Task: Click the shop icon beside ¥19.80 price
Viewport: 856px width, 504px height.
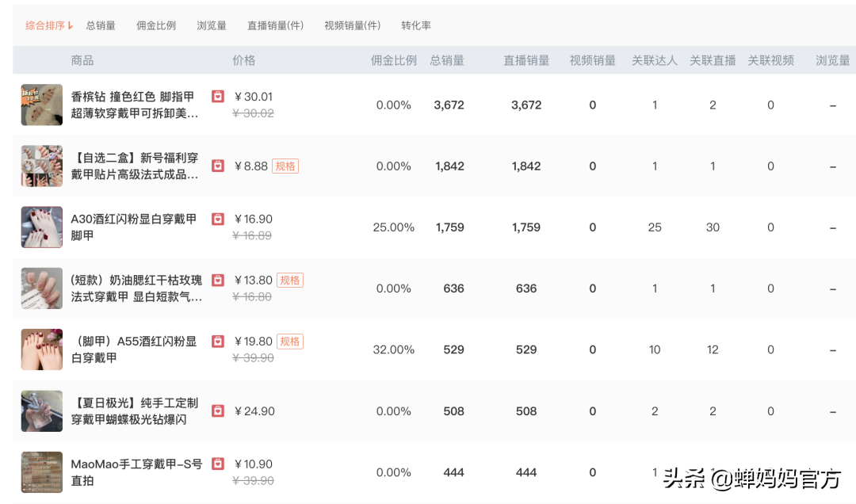Action: pyautogui.click(x=218, y=342)
